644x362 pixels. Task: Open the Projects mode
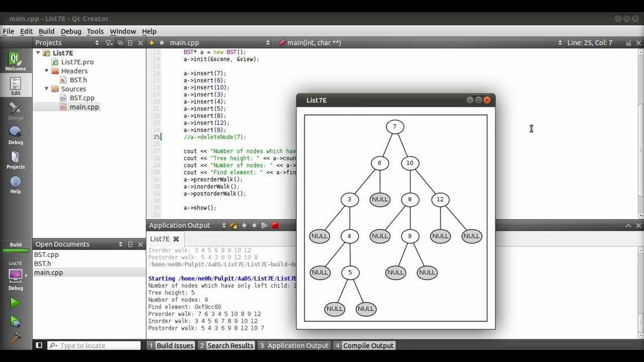(16, 160)
